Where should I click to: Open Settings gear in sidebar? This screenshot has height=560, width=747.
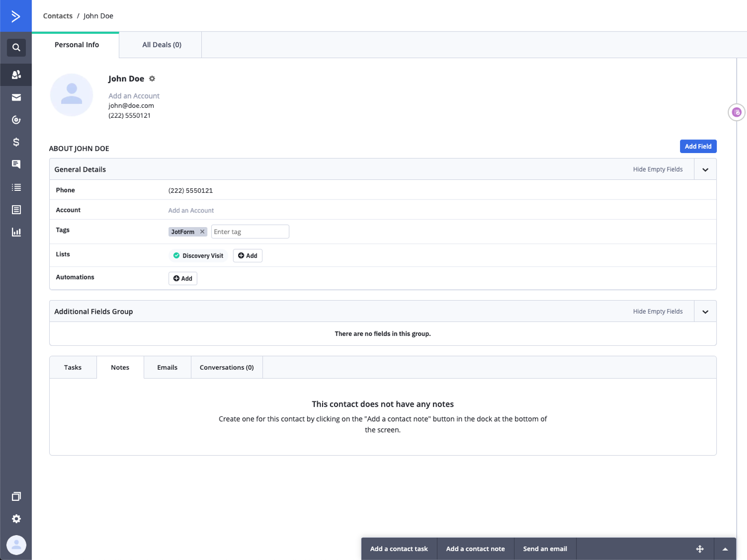(16, 519)
